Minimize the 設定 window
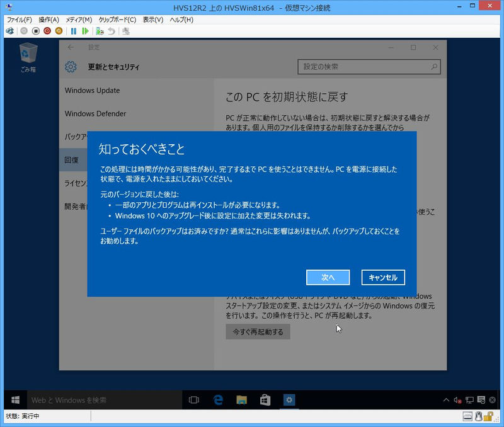The image size is (504, 427). click(391, 48)
